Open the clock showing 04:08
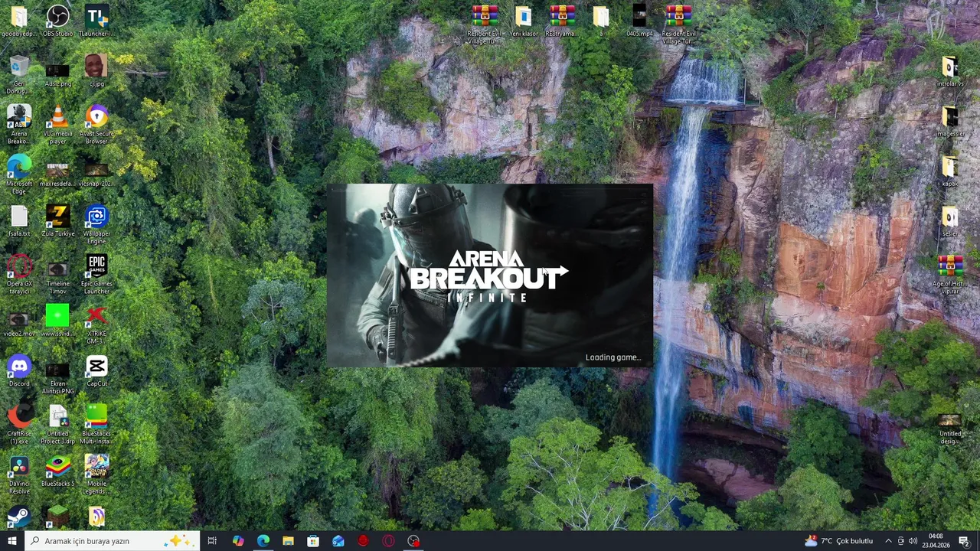 coord(936,541)
